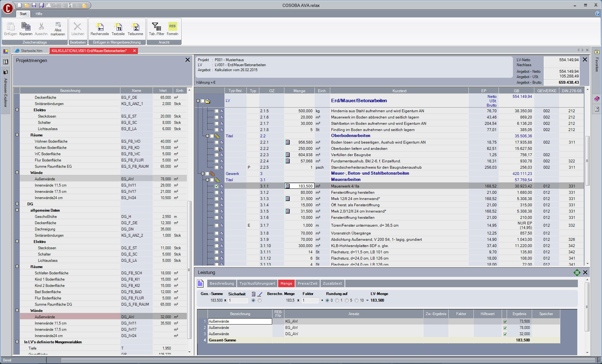This screenshot has width=602, height=364.
Task: Open the Typ/Ausführungsart tab
Action: click(257, 283)
